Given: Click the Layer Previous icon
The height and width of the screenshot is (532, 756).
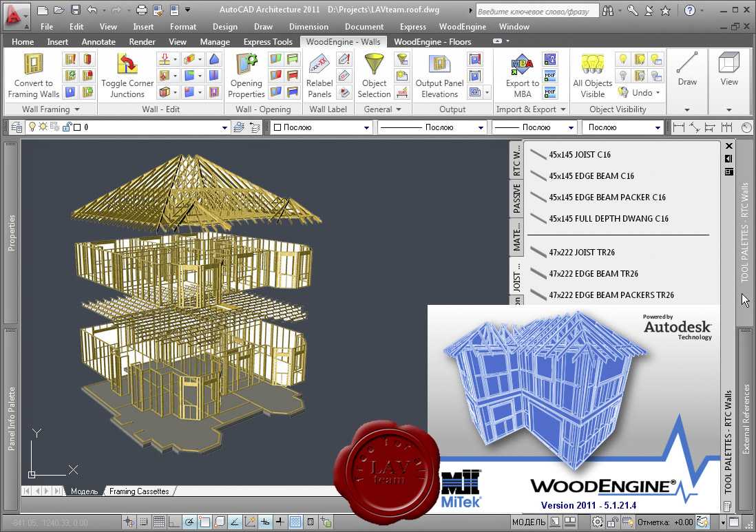Looking at the screenshot, I should (x=255, y=127).
